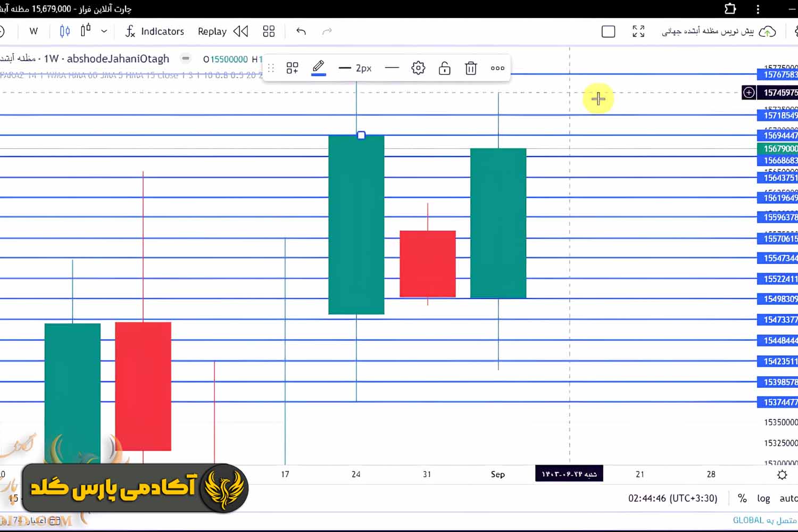This screenshot has height=532, width=798.
Task: Undo the last chart action
Action: click(301, 31)
